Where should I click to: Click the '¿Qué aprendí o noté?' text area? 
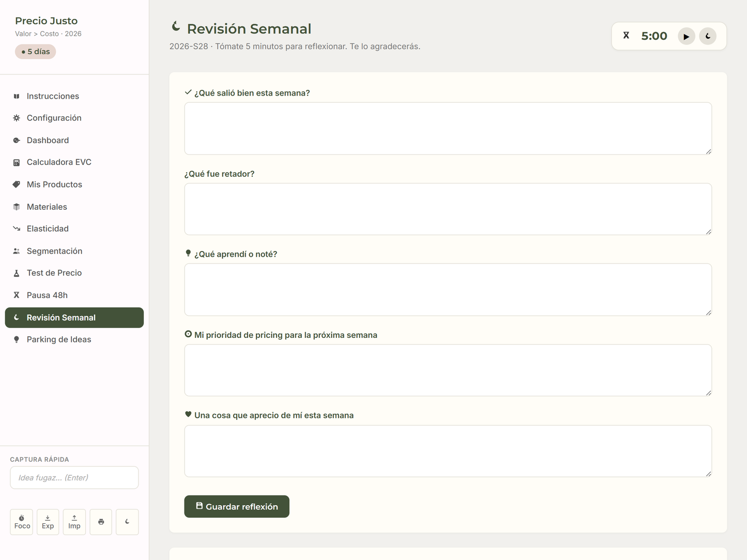tap(448, 290)
